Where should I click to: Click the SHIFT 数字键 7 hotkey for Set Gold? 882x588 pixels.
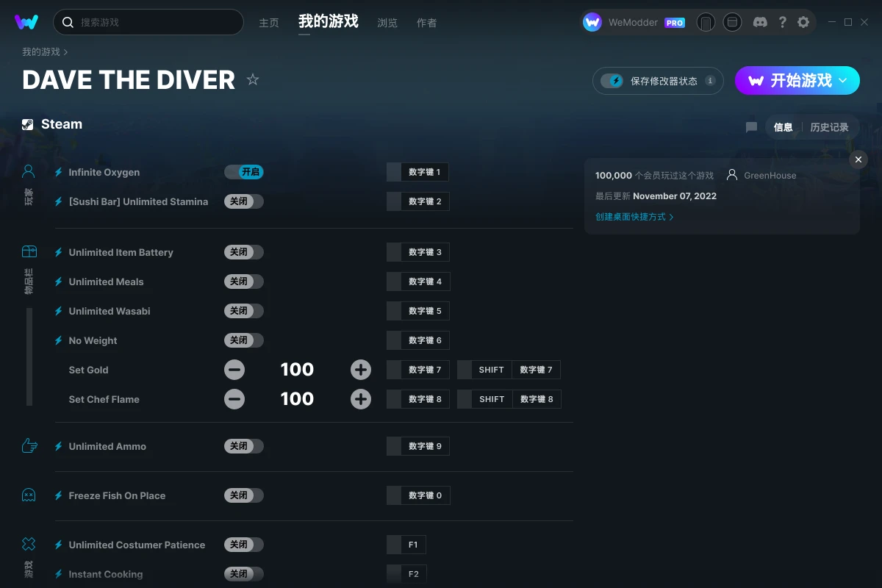click(509, 370)
